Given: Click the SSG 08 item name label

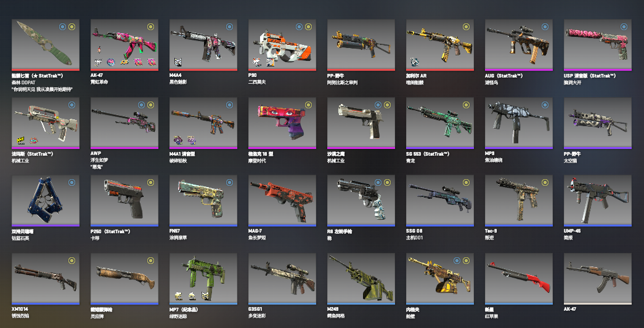Looking at the screenshot, I should coord(414,231).
